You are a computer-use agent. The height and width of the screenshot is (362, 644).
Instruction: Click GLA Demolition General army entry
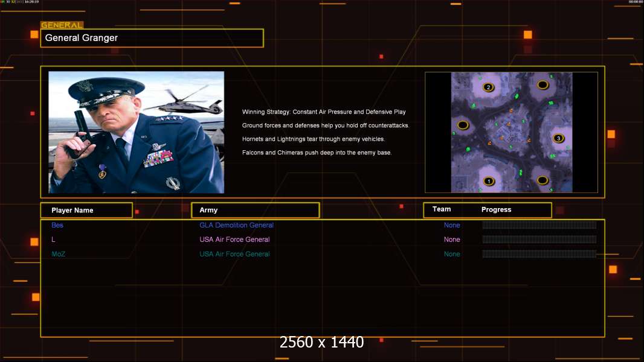coord(237,225)
